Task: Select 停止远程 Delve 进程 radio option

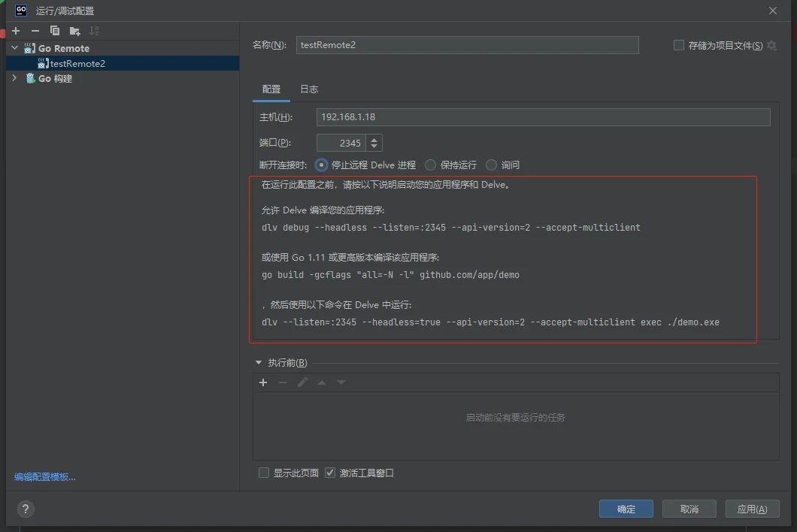Action: pyautogui.click(x=321, y=165)
